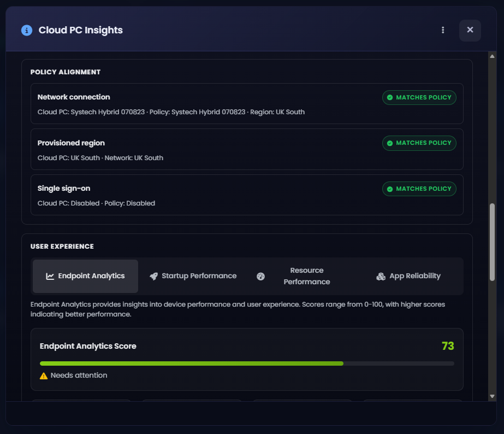Click the rocket icon on Startup Performance tab
Image resolution: width=504 pixels, height=434 pixels.
153,276
